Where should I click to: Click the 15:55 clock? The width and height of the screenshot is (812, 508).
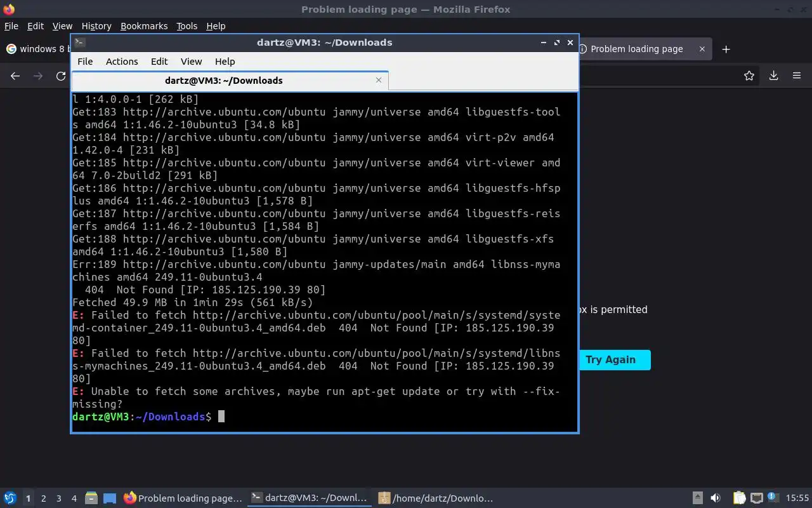[797, 498]
